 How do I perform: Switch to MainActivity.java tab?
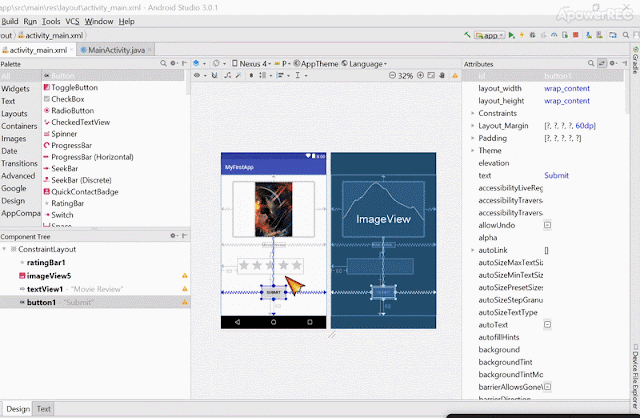click(116, 50)
